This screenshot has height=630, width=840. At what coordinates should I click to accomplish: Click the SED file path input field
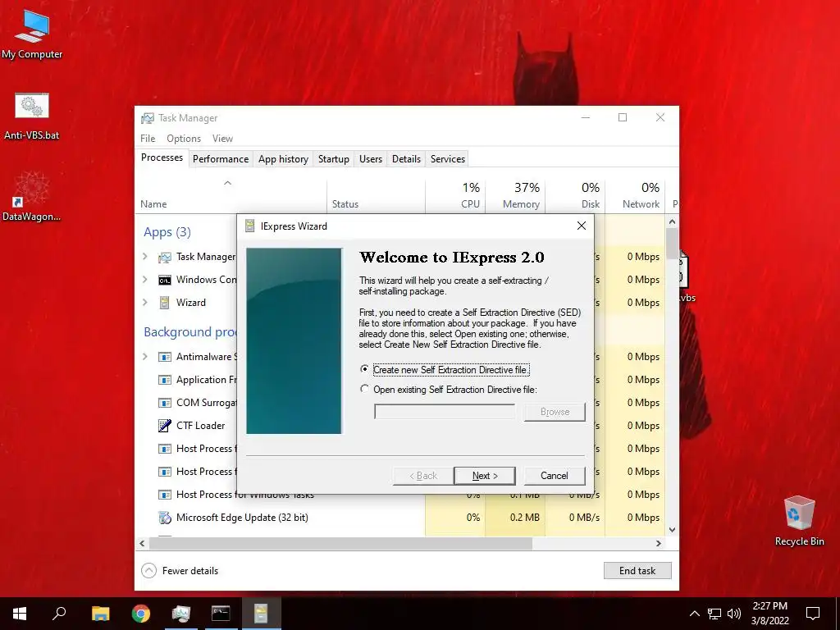click(x=445, y=412)
